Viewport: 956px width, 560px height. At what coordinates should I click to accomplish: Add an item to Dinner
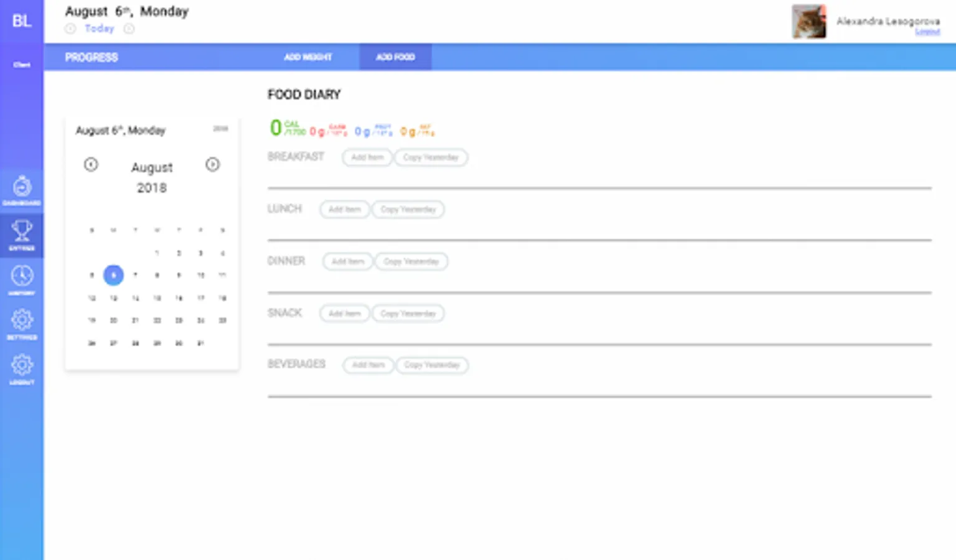pyautogui.click(x=348, y=262)
